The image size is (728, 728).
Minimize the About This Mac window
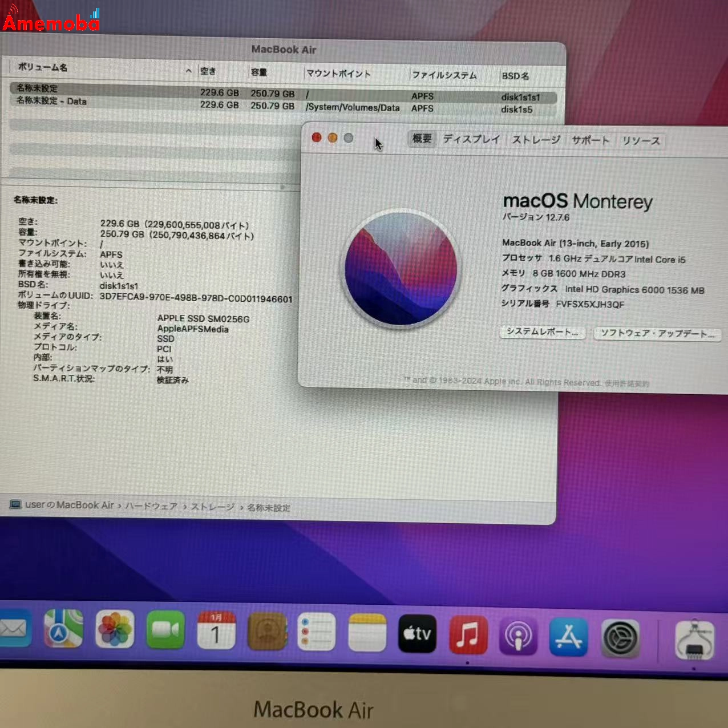click(333, 137)
